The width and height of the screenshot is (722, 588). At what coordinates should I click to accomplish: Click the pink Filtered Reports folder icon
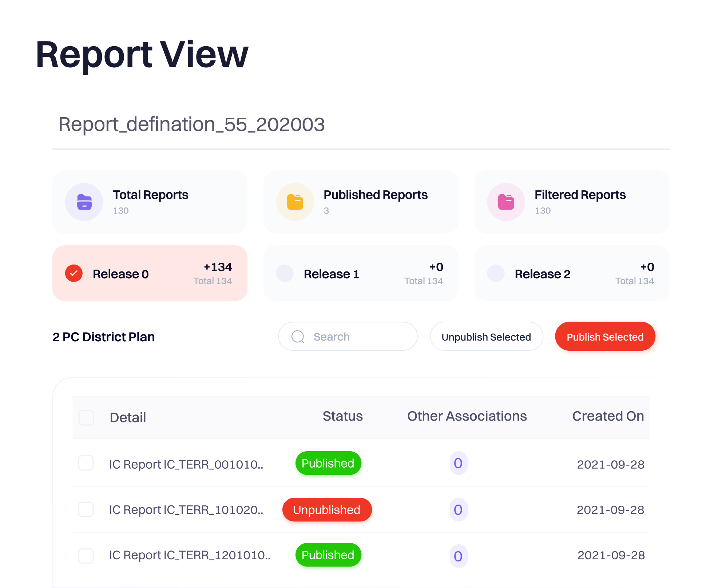point(506,202)
